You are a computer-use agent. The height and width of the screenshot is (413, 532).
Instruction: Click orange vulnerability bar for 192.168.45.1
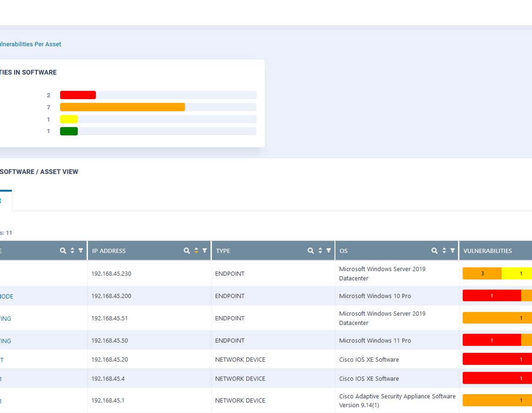[498, 401]
